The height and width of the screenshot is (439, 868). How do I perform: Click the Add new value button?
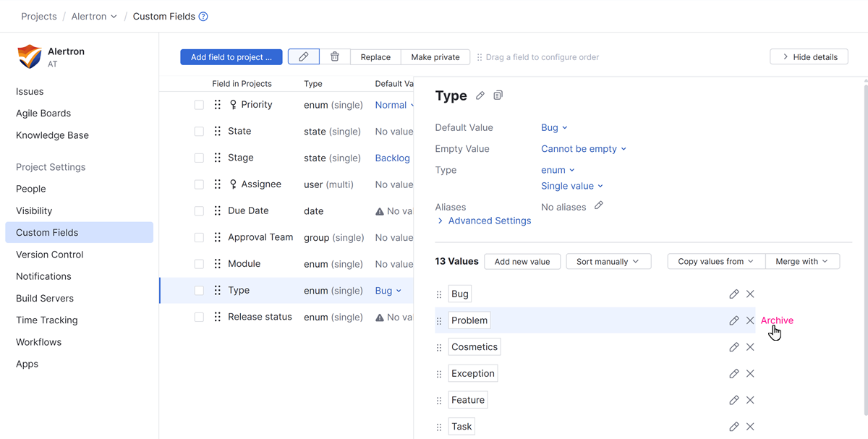522,261
